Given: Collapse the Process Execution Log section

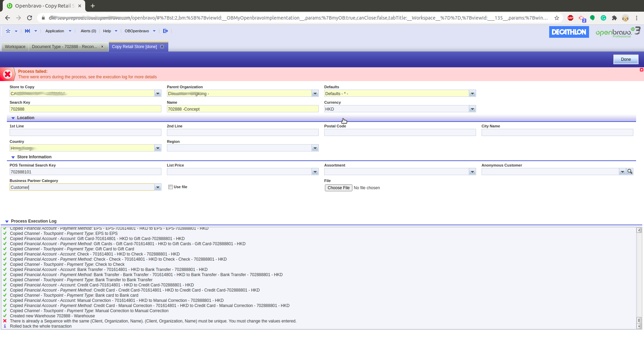Looking at the screenshot, I should tap(7, 221).
